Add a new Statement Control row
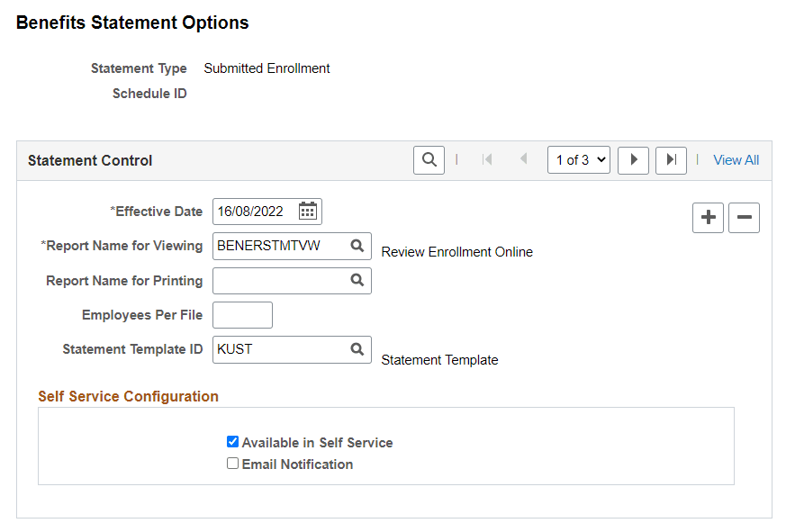 708,217
